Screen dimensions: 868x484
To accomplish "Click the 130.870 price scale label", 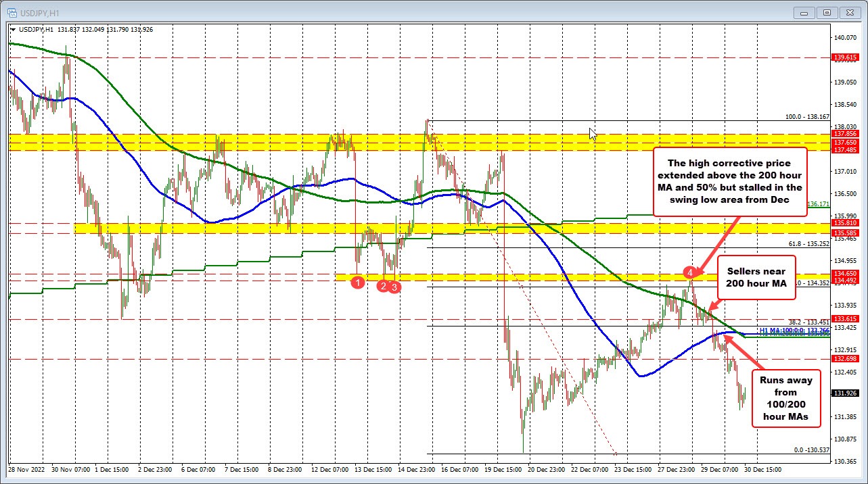I will pos(844,439).
